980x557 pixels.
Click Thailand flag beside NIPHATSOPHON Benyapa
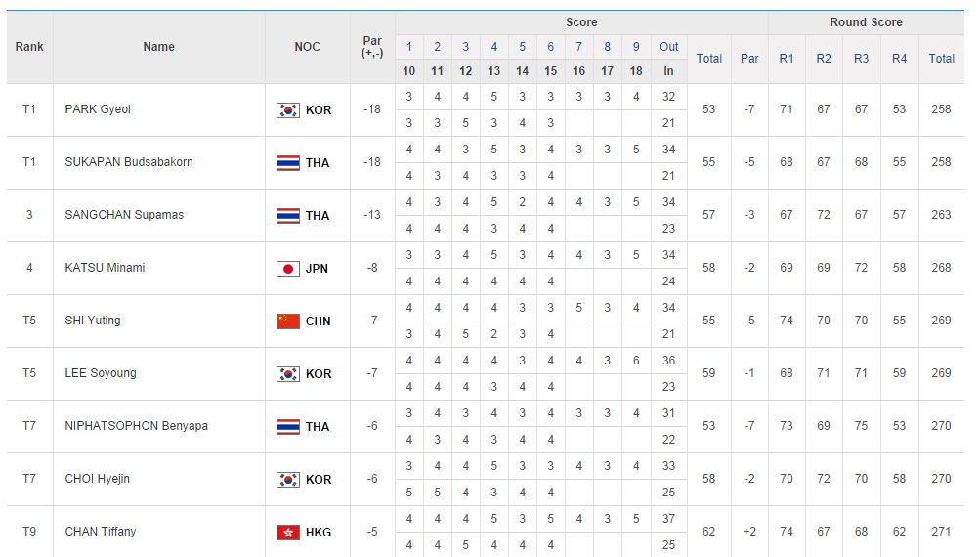[287, 427]
